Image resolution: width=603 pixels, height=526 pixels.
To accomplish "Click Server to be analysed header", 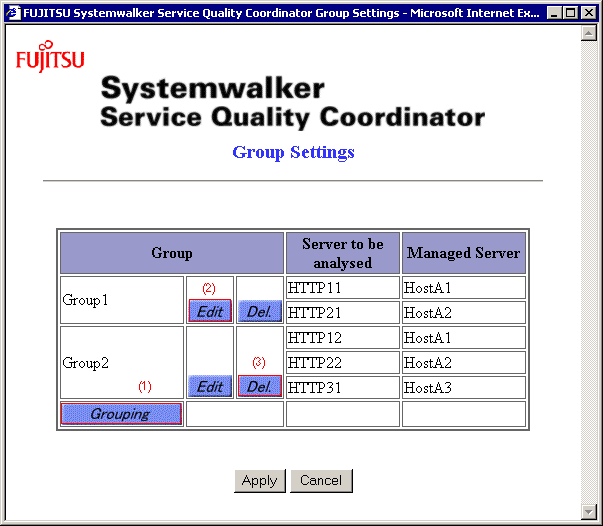I will tap(343, 253).
